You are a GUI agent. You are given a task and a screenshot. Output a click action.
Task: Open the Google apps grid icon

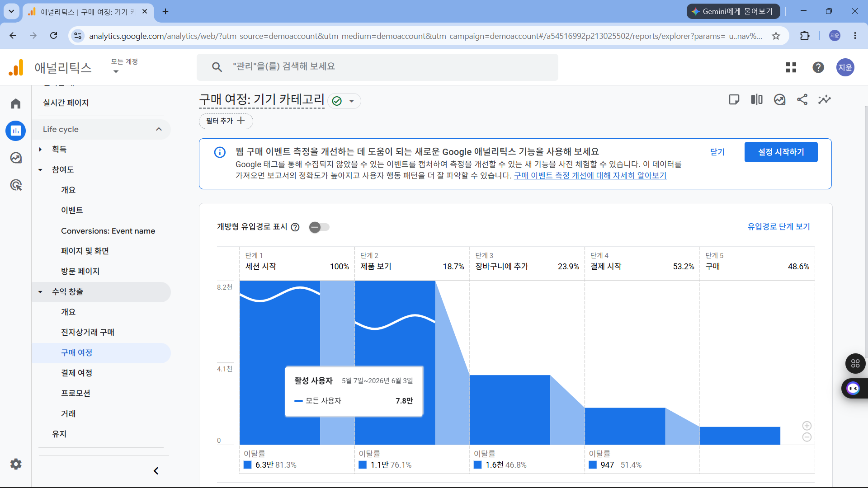click(791, 67)
